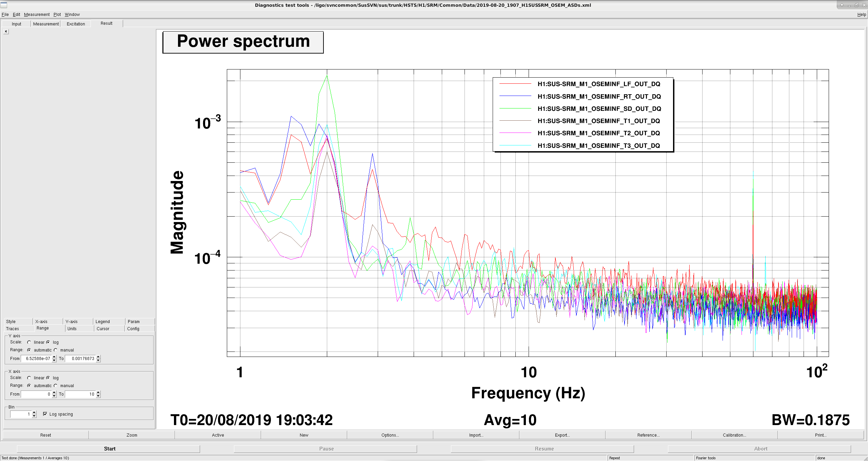Collapse the left panel with the arrow button
This screenshot has width=868, height=461.
click(x=6, y=32)
